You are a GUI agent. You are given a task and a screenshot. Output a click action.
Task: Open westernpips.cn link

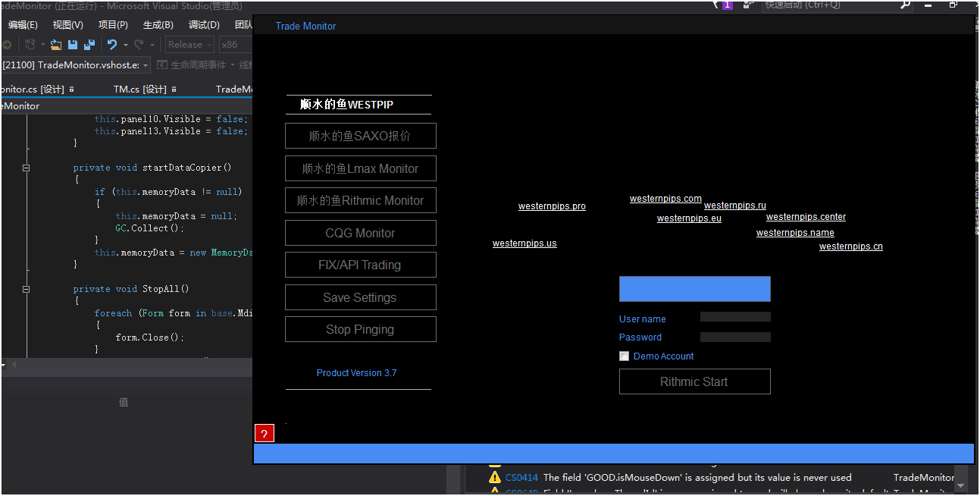(x=850, y=246)
